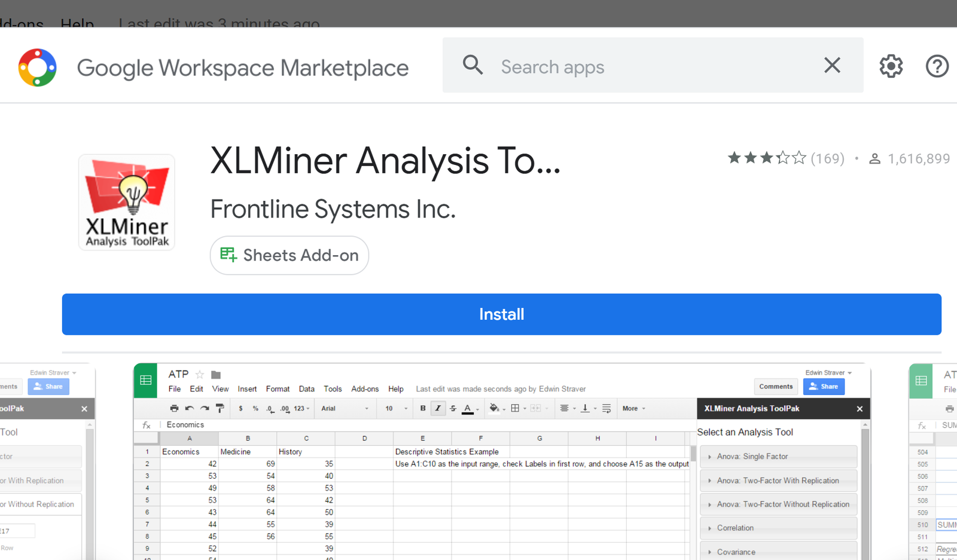
Task: Open the Frontline Systems Inc. developer link
Action: click(333, 209)
